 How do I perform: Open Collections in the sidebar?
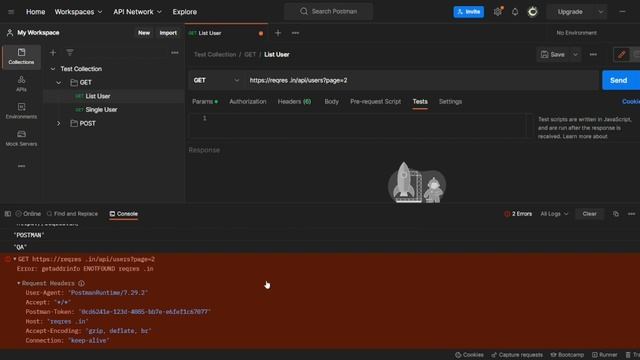point(21,56)
